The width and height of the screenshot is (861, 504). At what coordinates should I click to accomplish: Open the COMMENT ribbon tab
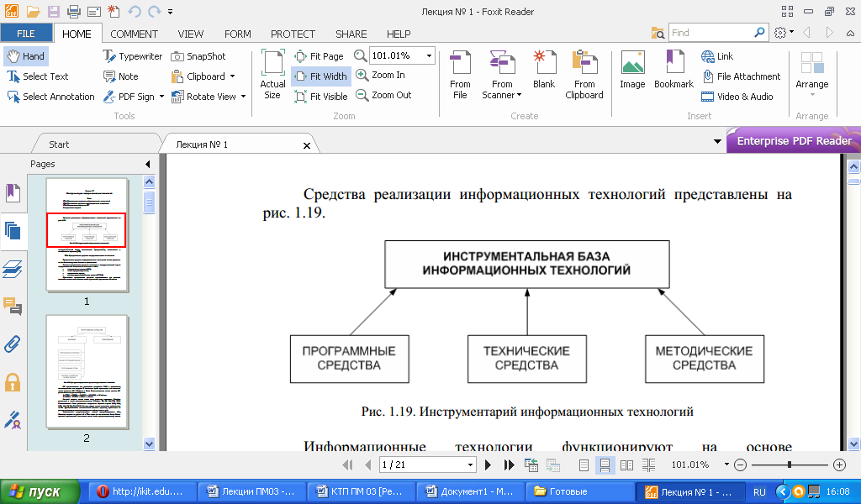[x=134, y=34]
